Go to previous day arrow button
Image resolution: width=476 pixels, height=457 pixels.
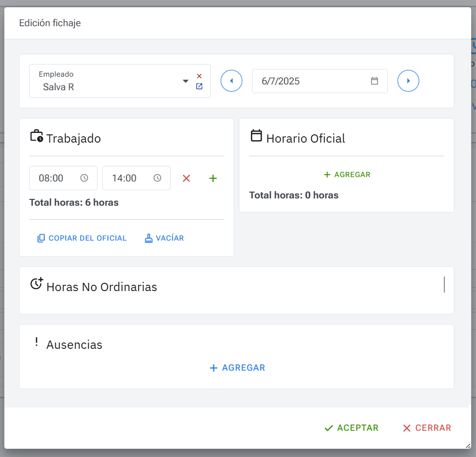point(231,81)
